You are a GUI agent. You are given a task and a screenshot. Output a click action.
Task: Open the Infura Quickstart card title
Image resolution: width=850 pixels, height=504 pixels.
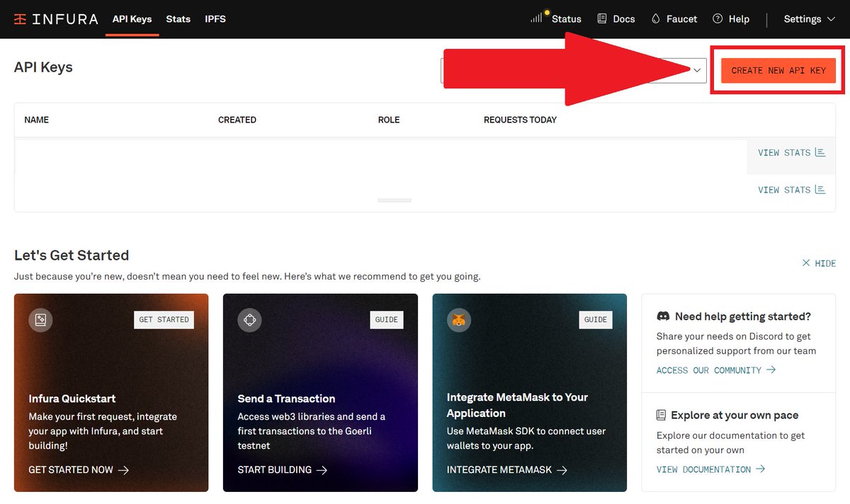[x=72, y=399]
